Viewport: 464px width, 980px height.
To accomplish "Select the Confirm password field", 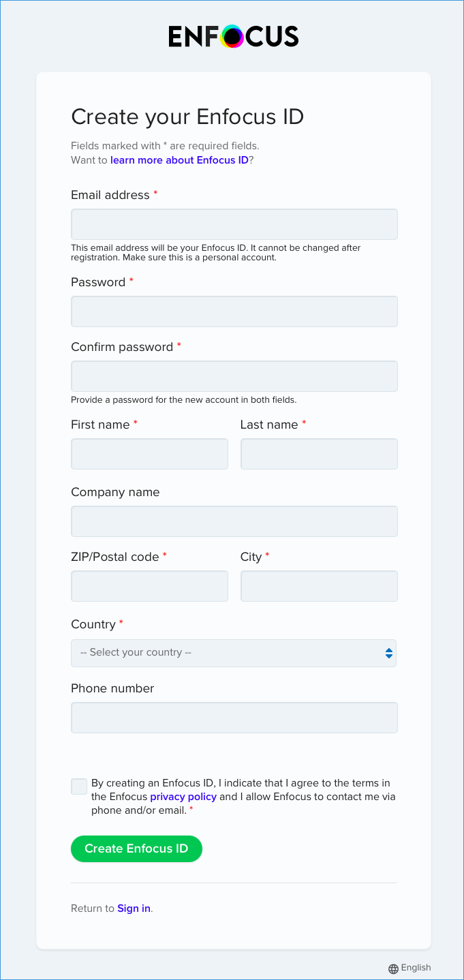I will pos(234,376).
